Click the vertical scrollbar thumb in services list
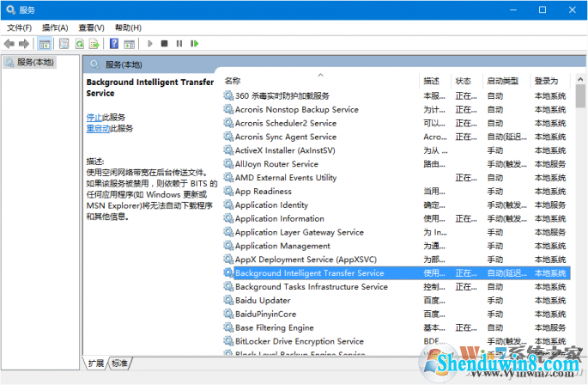The image size is (588, 385). tap(580, 96)
